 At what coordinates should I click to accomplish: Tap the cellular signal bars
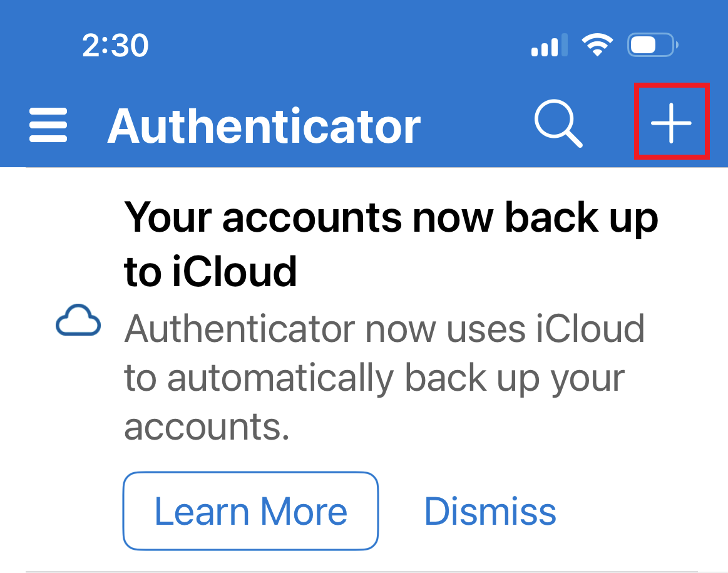point(549,46)
